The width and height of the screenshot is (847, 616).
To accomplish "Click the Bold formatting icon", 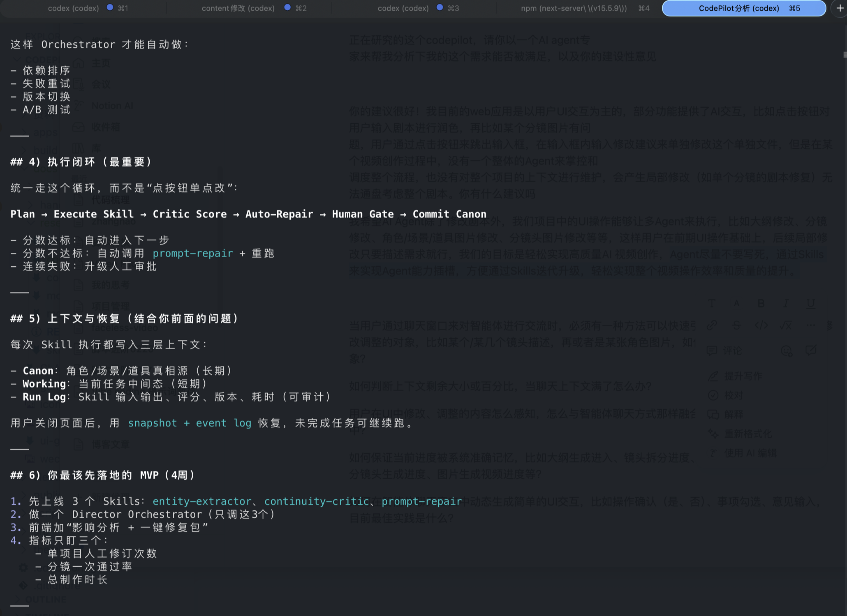I will (x=761, y=303).
